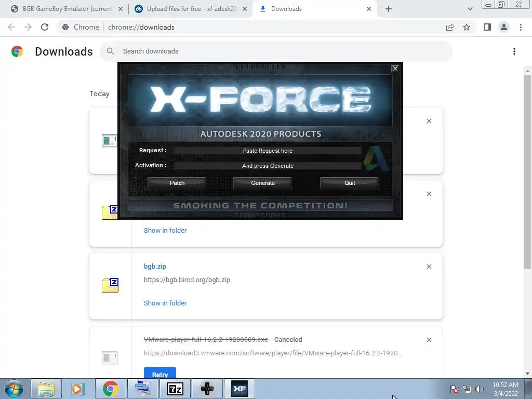This screenshot has height=399, width=532.
Task: Open the BGB emulator taskbar icon
Action: (207, 389)
